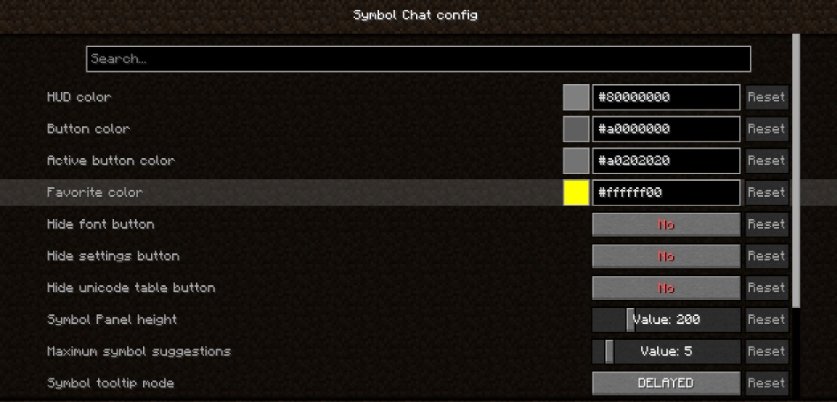Screen dimensions: 837x402
Task: Reset the Hide unicode table button setting
Action: [x=767, y=288]
